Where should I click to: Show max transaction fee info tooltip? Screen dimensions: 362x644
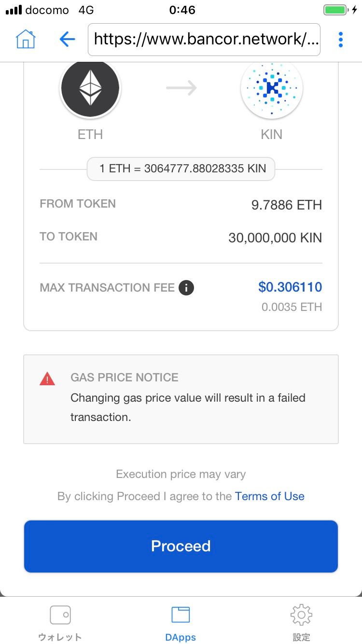pos(186,288)
